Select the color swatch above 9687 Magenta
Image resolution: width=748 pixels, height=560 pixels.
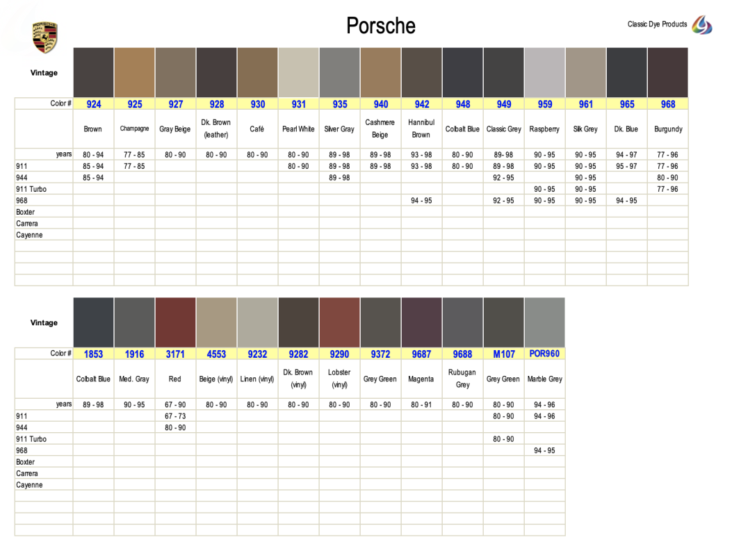coord(422,322)
